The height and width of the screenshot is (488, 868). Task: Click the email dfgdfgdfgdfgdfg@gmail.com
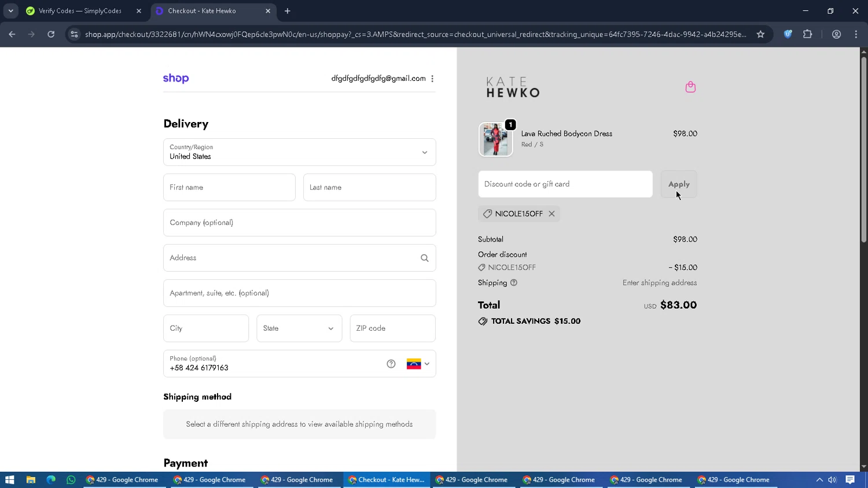click(378, 79)
